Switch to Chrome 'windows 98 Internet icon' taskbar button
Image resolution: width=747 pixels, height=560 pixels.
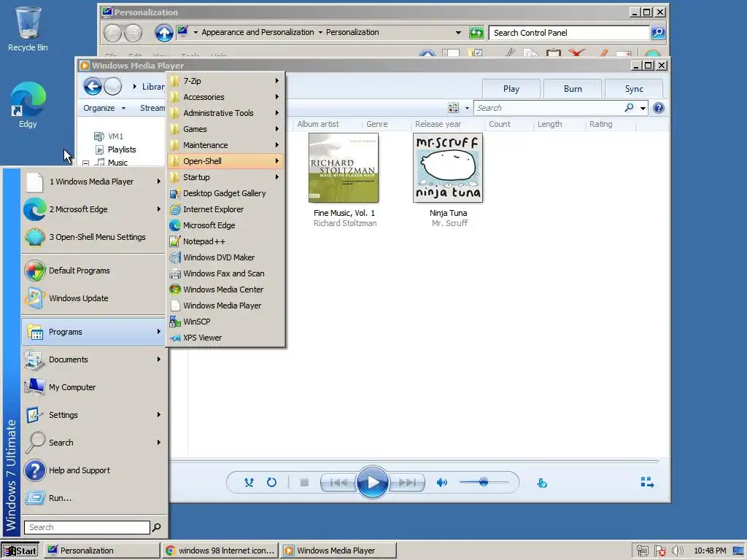tap(220, 551)
